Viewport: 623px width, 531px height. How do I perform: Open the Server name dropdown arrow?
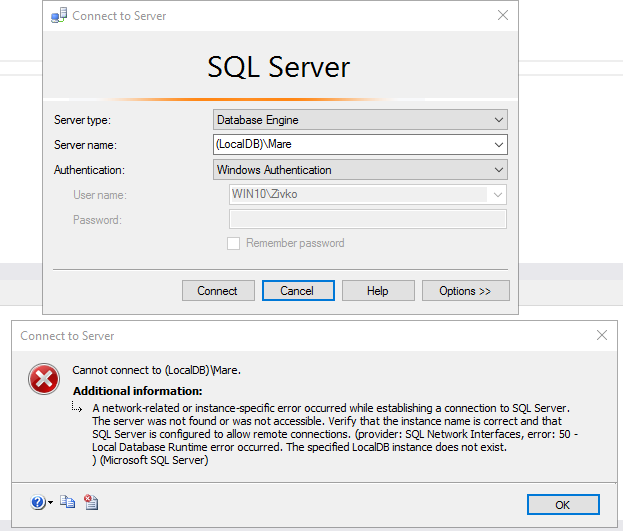(x=499, y=145)
